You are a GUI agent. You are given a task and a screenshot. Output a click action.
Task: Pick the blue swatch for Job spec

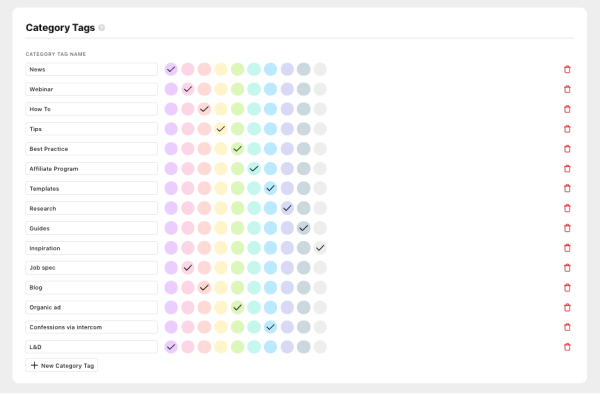click(x=271, y=268)
